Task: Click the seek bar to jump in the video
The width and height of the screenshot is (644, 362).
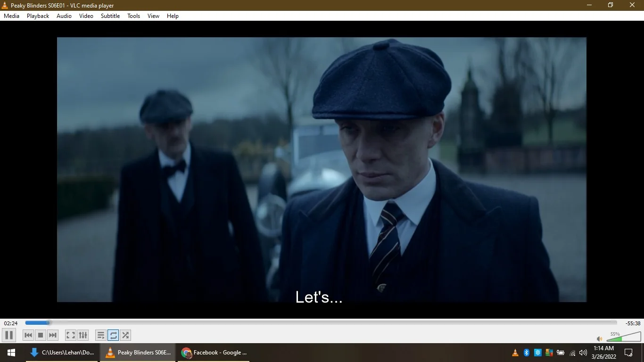Action: pyautogui.click(x=321, y=323)
